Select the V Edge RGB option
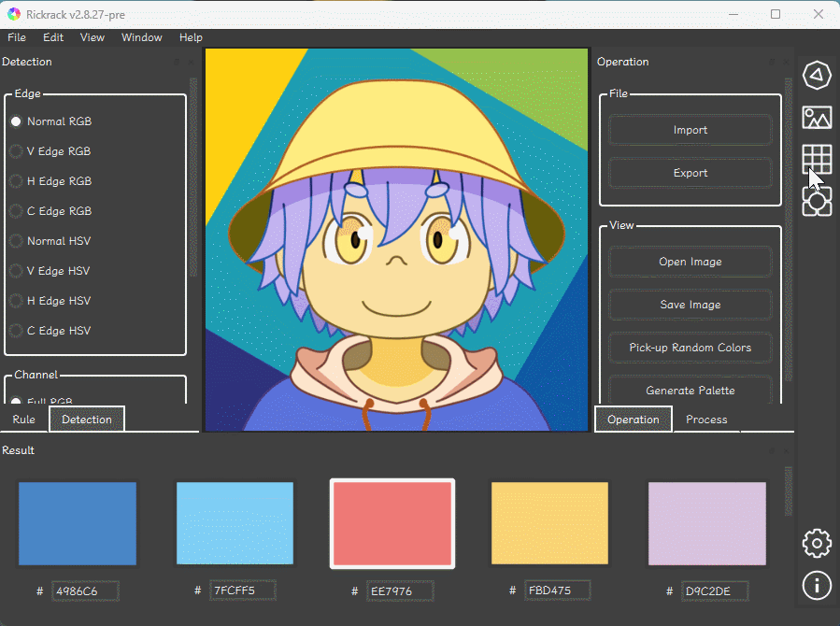The height and width of the screenshot is (626, 840). pos(58,151)
